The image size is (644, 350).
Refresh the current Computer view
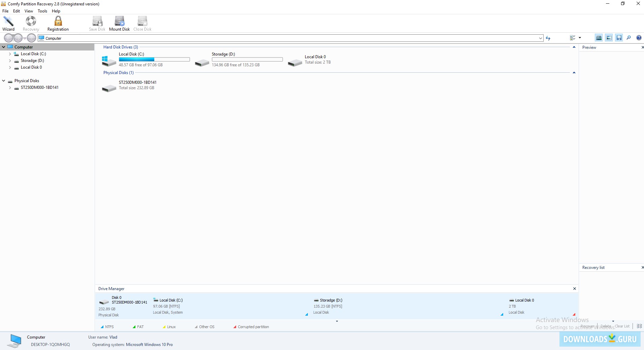tap(549, 38)
